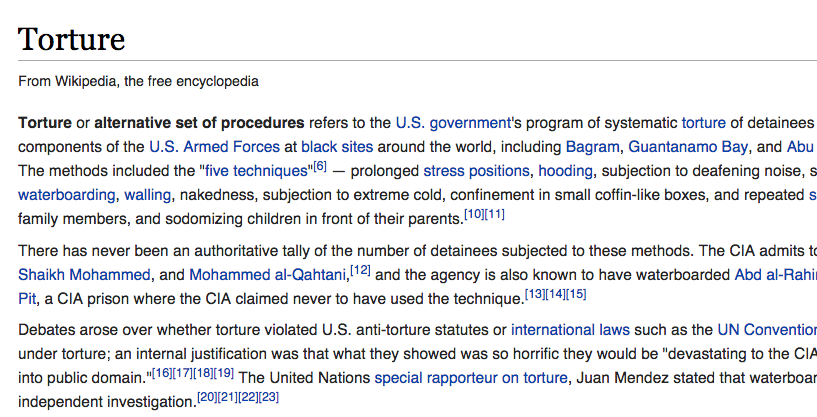Open the international laws link

[570, 330]
